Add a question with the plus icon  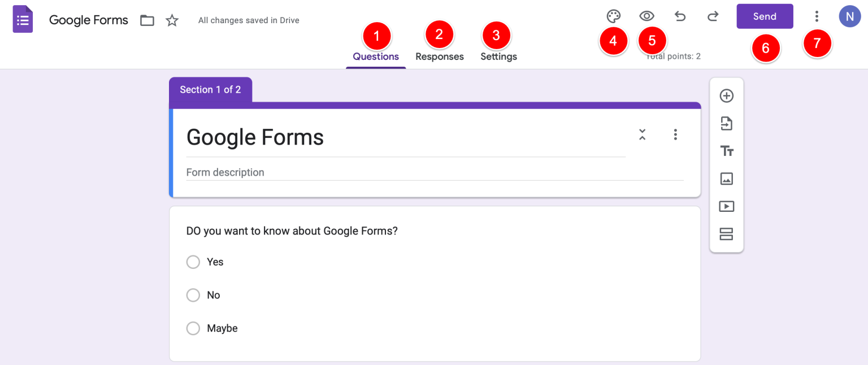726,96
